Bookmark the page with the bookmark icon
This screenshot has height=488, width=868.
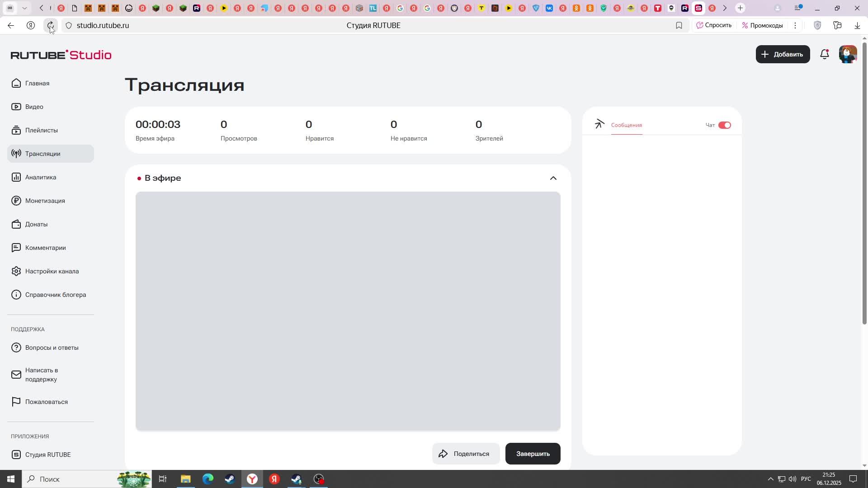[x=679, y=25]
